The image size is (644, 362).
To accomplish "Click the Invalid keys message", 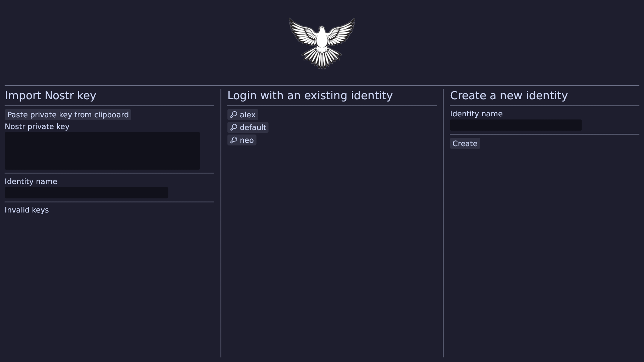I will click(27, 210).
